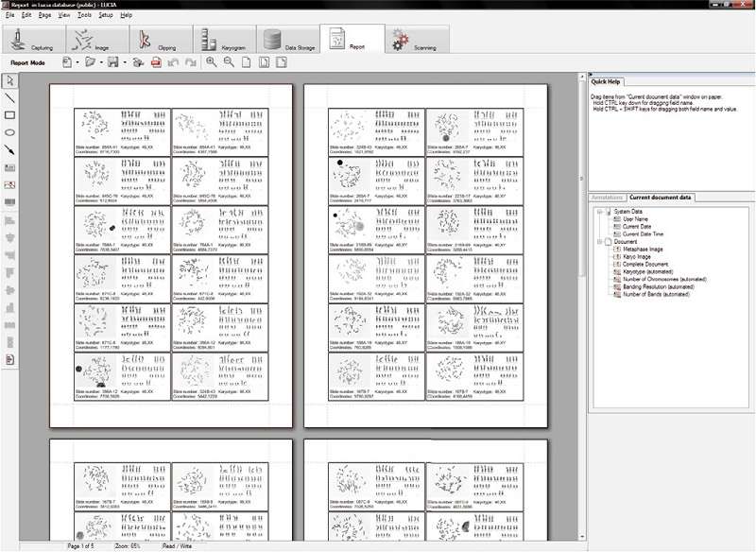The width and height of the screenshot is (756, 552).
Task: Open the Help menu
Action: coord(127,15)
